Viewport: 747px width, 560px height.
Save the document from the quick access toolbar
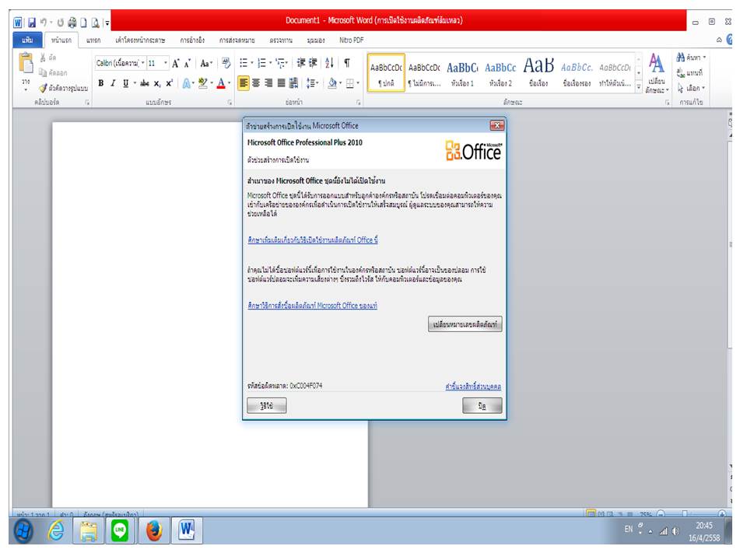point(31,23)
